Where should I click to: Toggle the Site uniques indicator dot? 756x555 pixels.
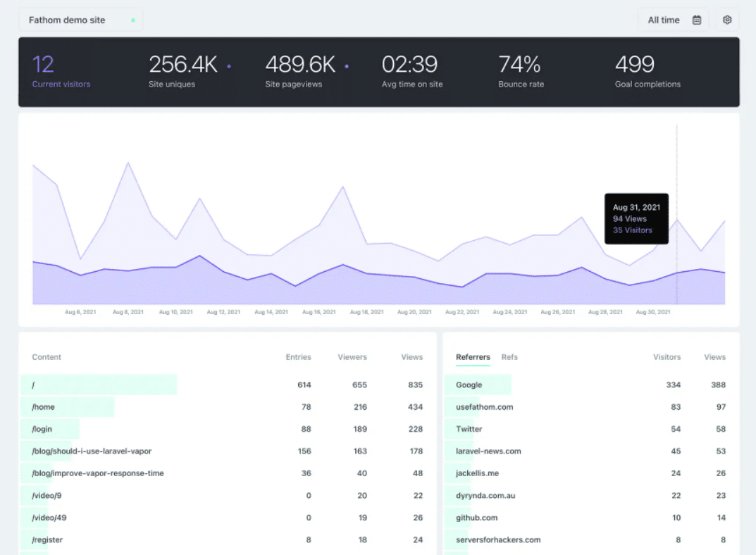(x=228, y=65)
